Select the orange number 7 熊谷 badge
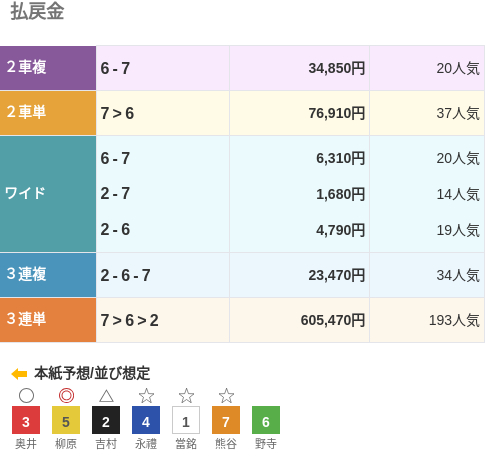The height and width of the screenshot is (468, 485). (226, 420)
